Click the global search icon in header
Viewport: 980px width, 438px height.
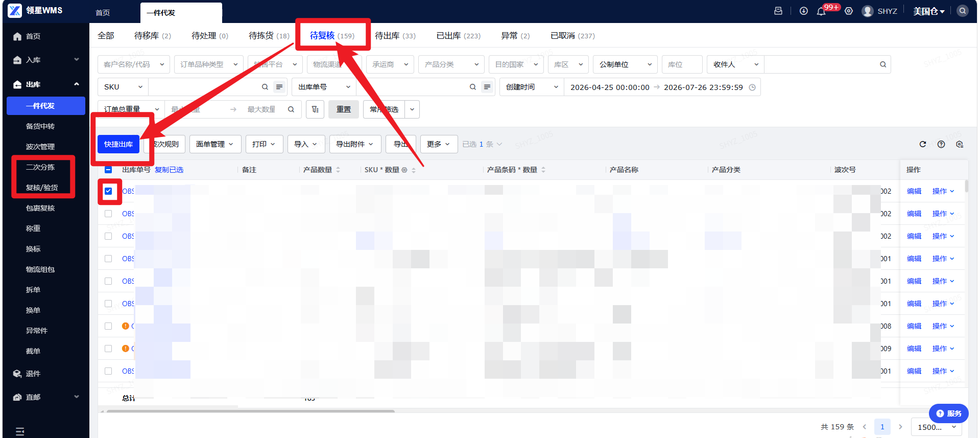963,11
